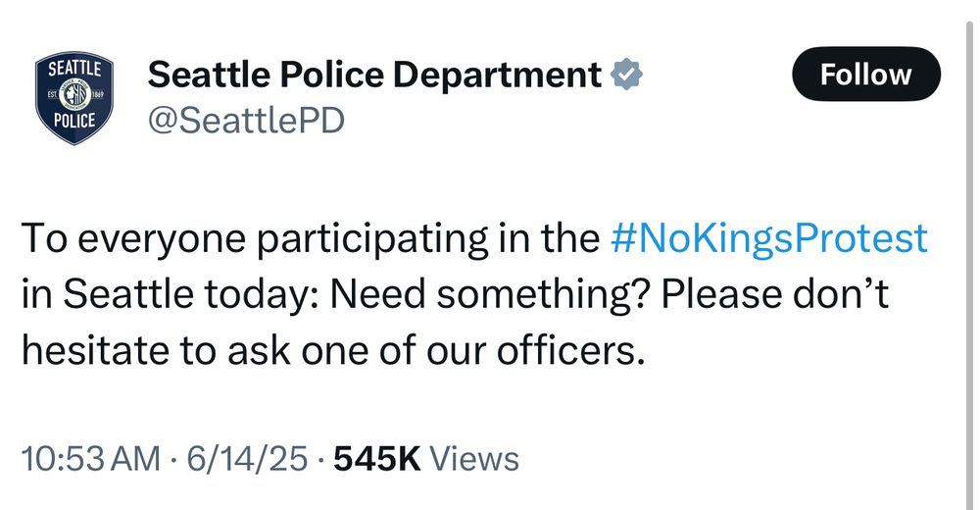Visit the @SeattlePD handle profile
980x510 pixels.
click(x=246, y=121)
